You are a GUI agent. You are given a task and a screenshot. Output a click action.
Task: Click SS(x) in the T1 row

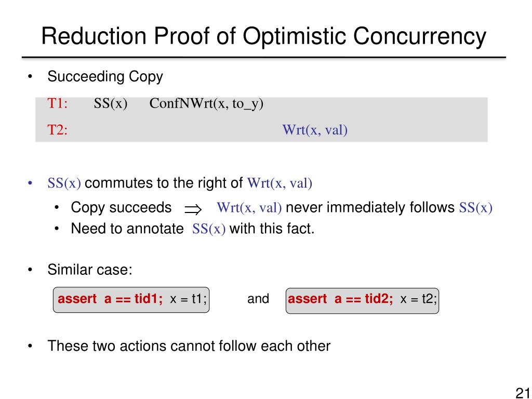click(111, 103)
